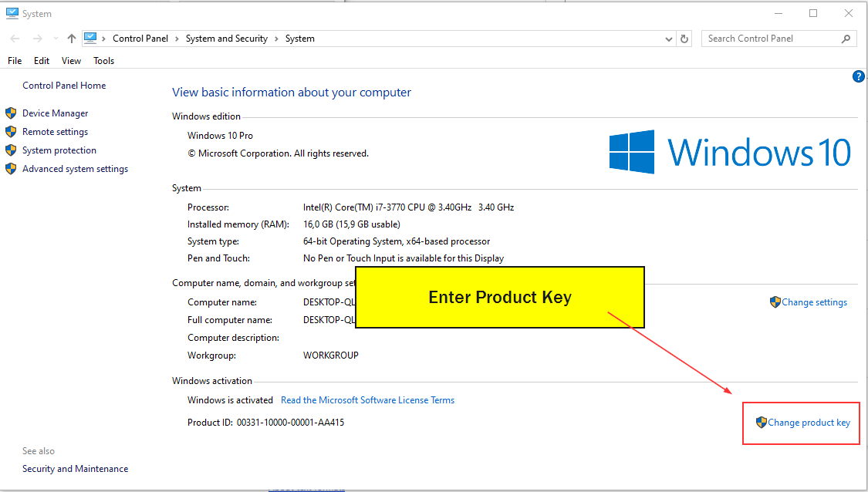Image resolution: width=868 pixels, height=492 pixels.
Task: Click the Advanced system settings shield icon
Action: (11, 169)
